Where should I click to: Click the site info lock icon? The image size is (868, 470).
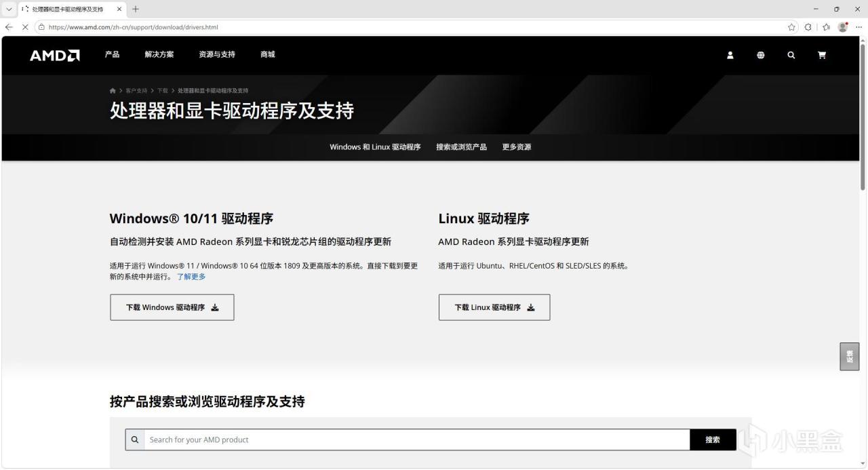click(x=41, y=27)
